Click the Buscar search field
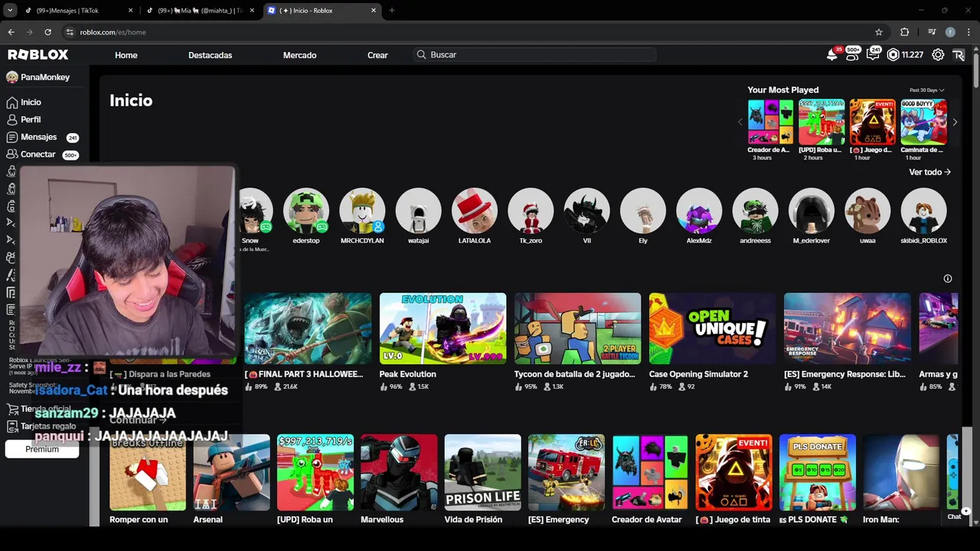 point(534,55)
